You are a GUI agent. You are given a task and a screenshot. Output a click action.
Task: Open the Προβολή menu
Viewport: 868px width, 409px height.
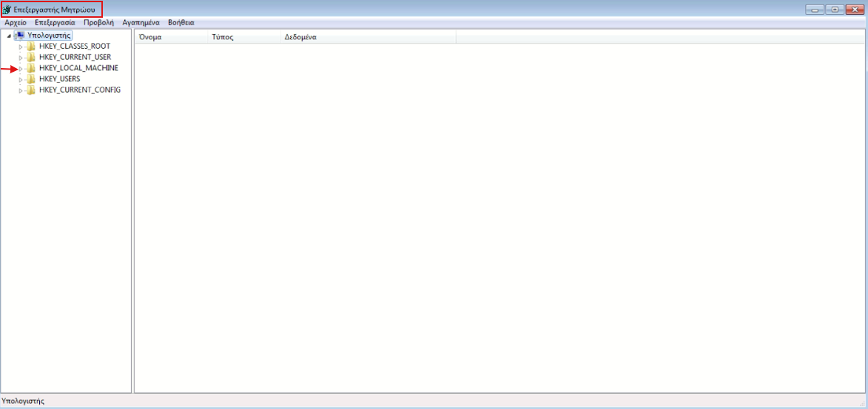point(98,23)
